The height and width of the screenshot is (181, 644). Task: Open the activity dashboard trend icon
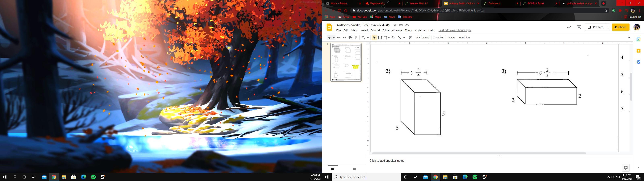point(569,27)
